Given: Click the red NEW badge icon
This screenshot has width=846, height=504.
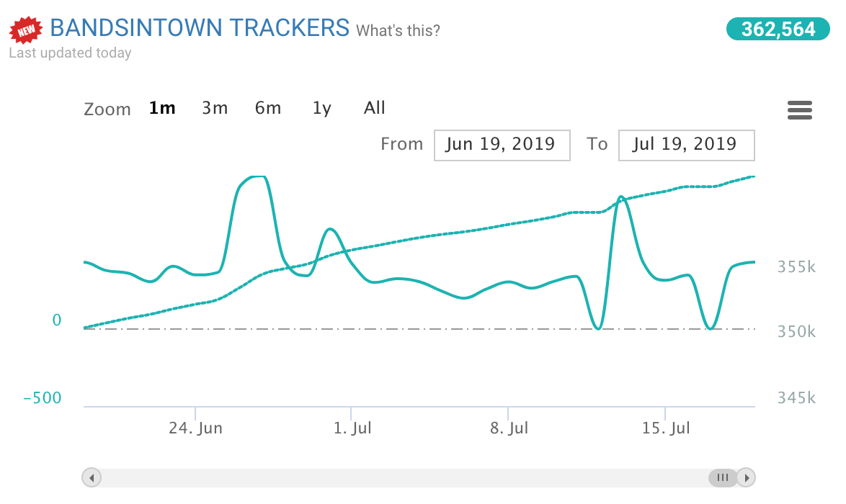Looking at the screenshot, I should click(x=25, y=30).
